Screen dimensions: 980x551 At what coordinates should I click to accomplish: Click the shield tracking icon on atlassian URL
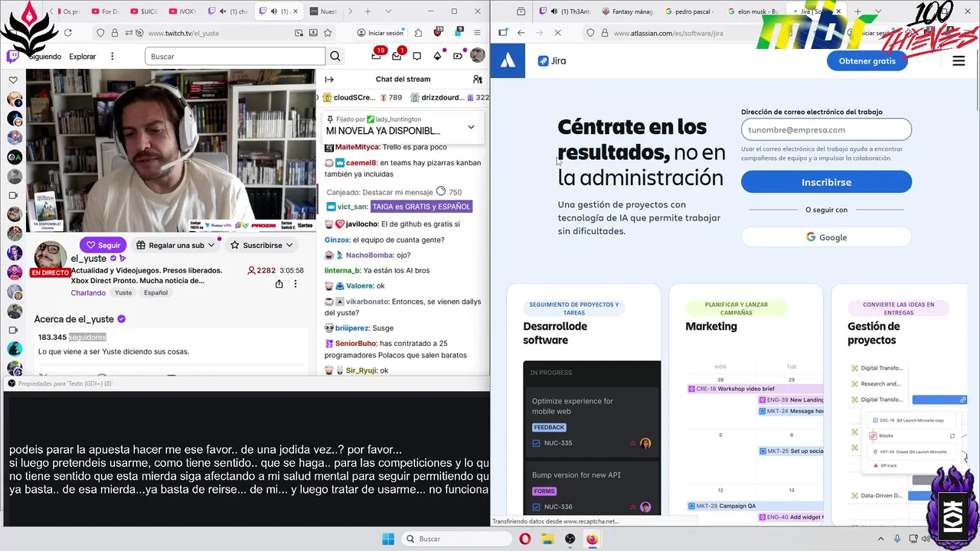pyautogui.click(x=590, y=33)
